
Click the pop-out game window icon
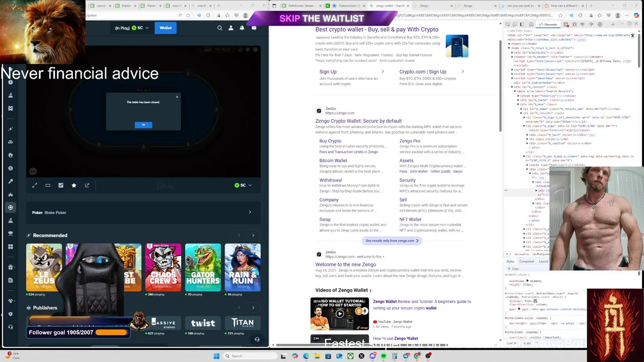(x=87, y=186)
